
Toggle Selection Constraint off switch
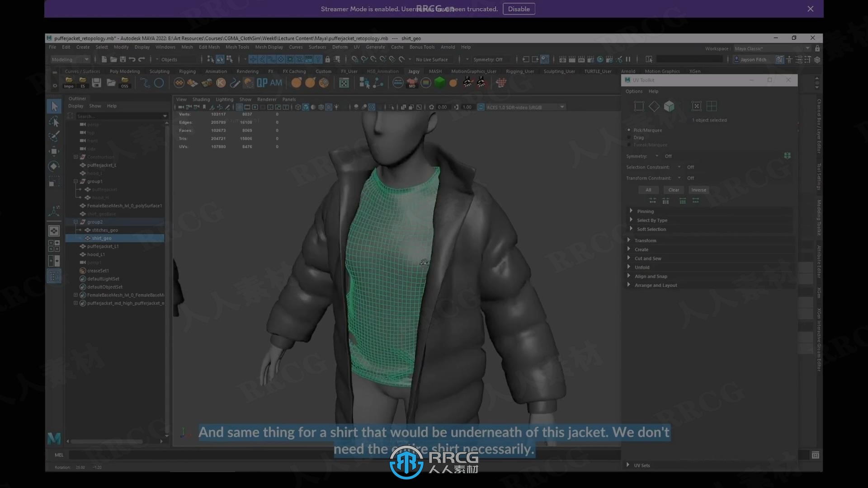click(690, 167)
